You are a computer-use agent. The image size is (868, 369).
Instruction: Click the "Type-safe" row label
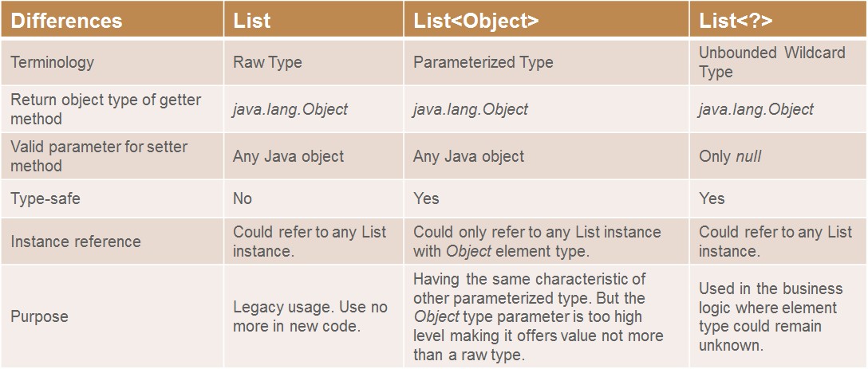coord(45,198)
